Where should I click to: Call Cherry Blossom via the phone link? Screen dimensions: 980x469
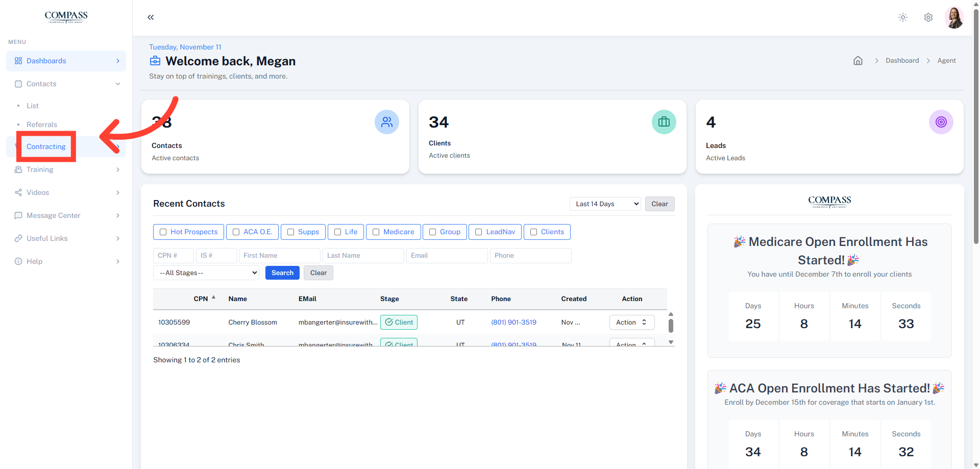click(x=513, y=322)
